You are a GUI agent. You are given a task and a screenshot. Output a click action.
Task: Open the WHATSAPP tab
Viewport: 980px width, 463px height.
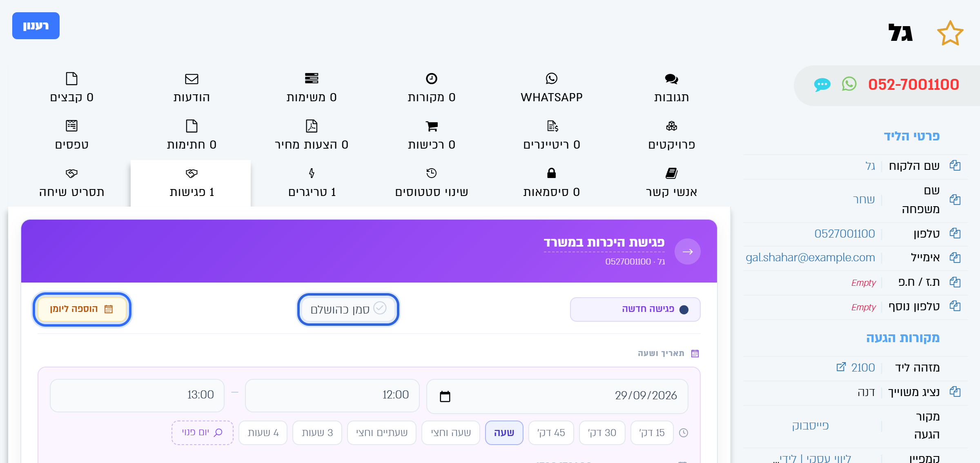pyautogui.click(x=551, y=88)
